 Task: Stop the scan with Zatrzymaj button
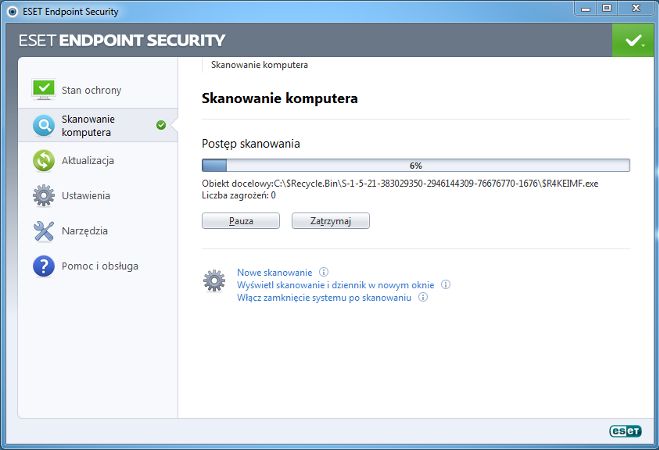pyautogui.click(x=331, y=221)
